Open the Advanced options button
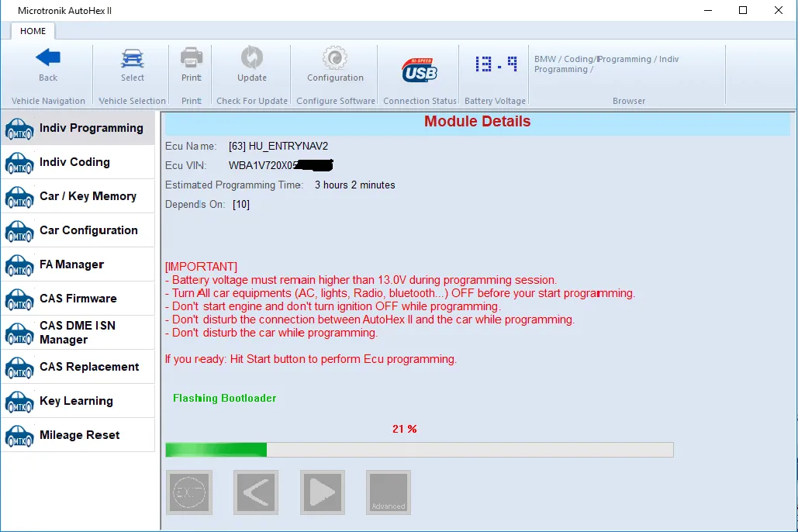Viewport: 798px width, 532px height. point(389,492)
